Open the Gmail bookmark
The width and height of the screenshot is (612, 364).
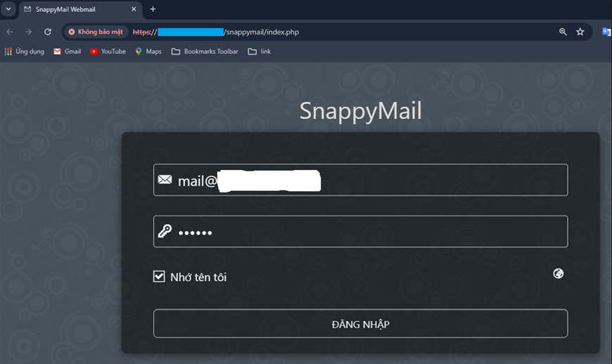coord(67,51)
